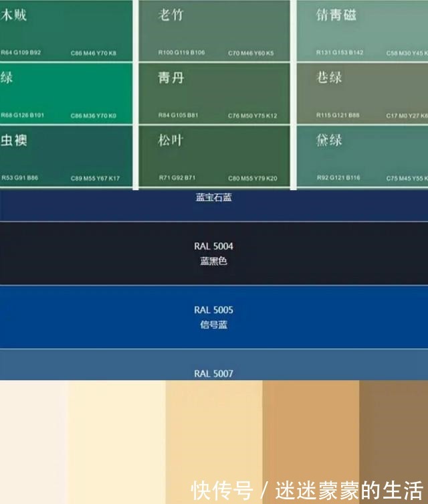The width and height of the screenshot is (428, 504).
Task: Select the lightest off-white beige swatch
Action: coord(34,442)
